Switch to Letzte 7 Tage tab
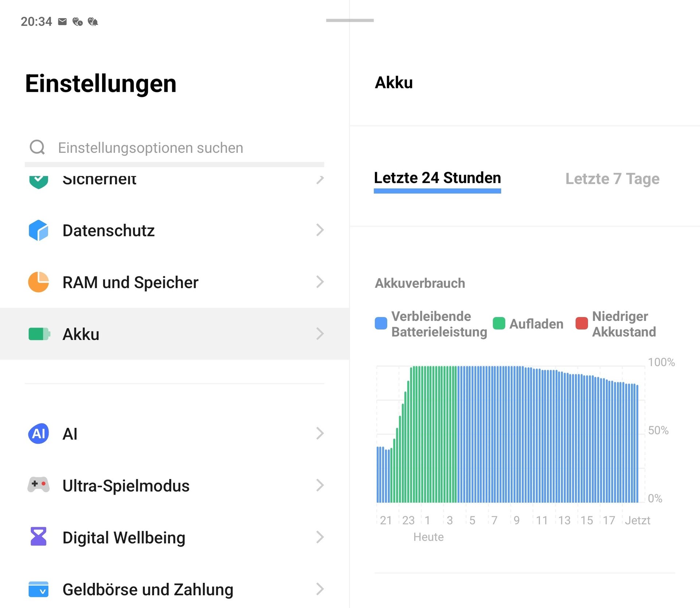The width and height of the screenshot is (700, 608). [x=612, y=179]
